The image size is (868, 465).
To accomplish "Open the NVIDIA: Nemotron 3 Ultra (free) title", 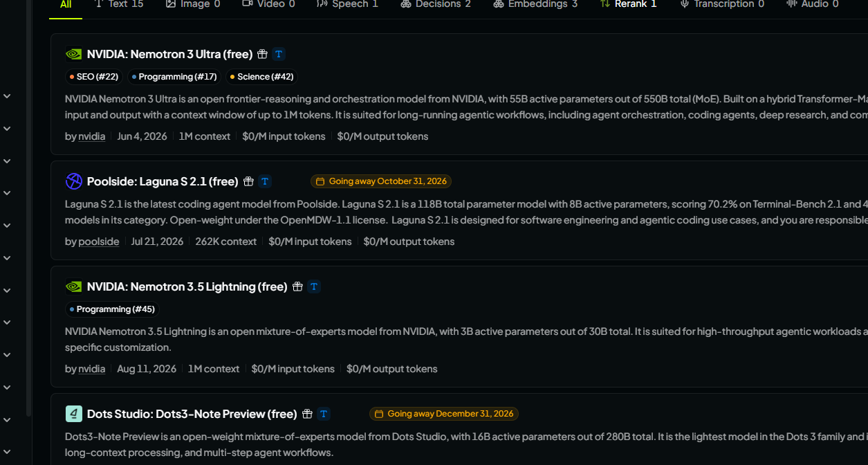I will (169, 54).
